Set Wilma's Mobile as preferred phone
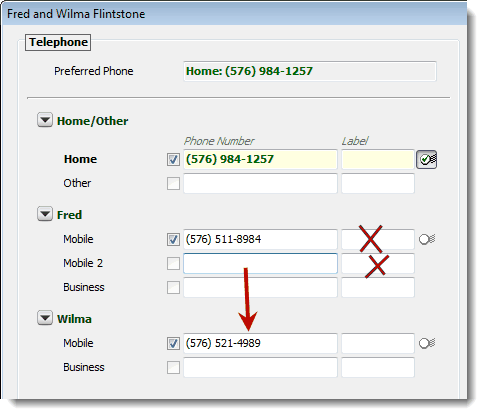 point(427,343)
